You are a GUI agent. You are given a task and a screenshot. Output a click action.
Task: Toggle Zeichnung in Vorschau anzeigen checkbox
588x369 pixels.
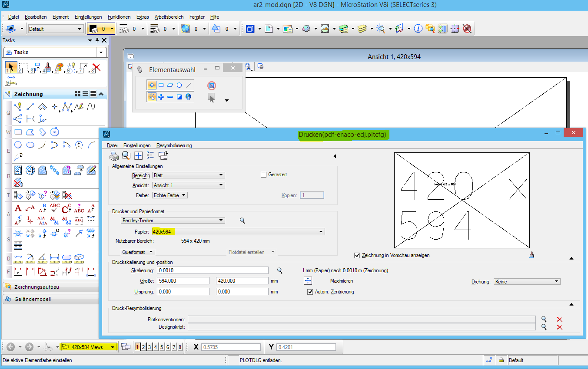tap(357, 255)
